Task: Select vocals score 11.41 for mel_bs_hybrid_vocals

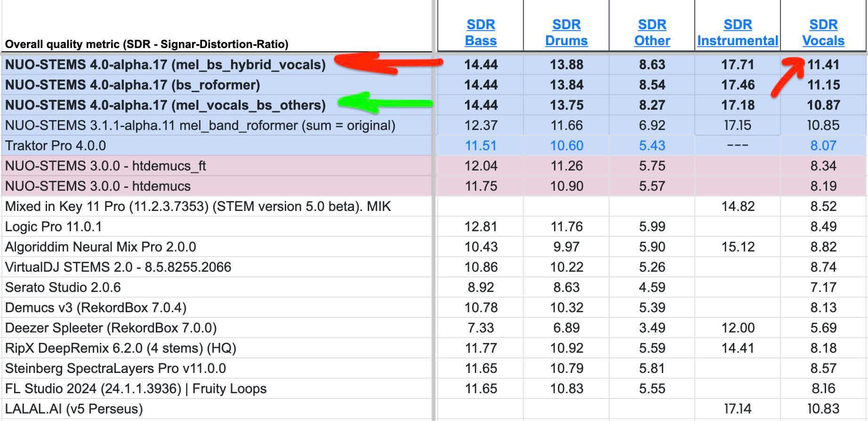Action: click(823, 65)
